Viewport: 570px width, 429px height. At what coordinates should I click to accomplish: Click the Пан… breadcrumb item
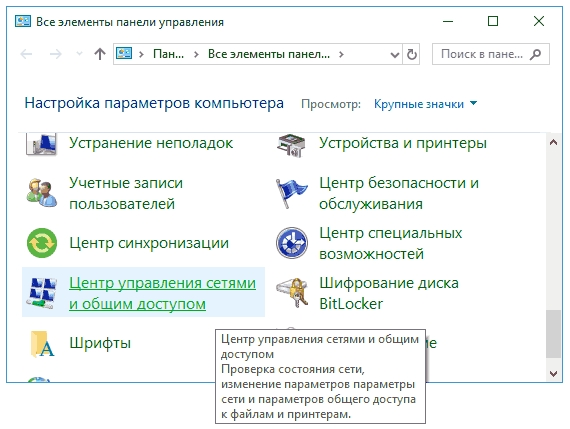click(x=168, y=54)
